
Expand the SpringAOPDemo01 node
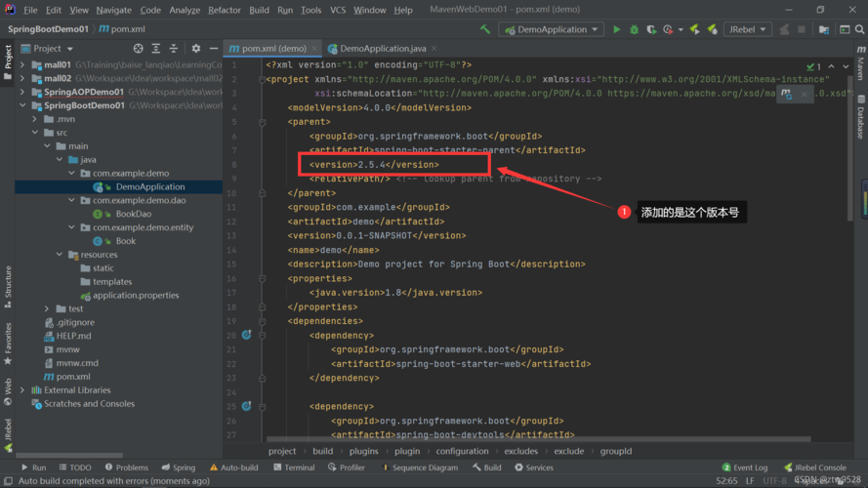[22, 92]
